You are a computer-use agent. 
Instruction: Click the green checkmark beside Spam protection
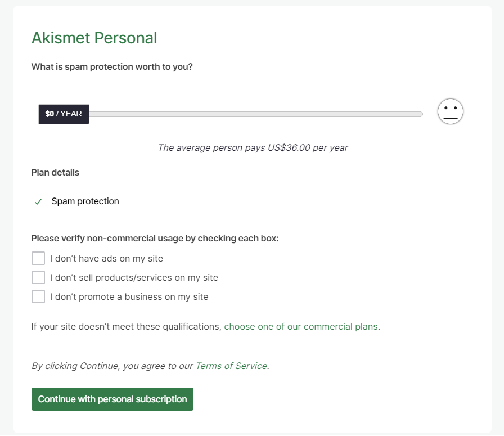click(x=38, y=201)
